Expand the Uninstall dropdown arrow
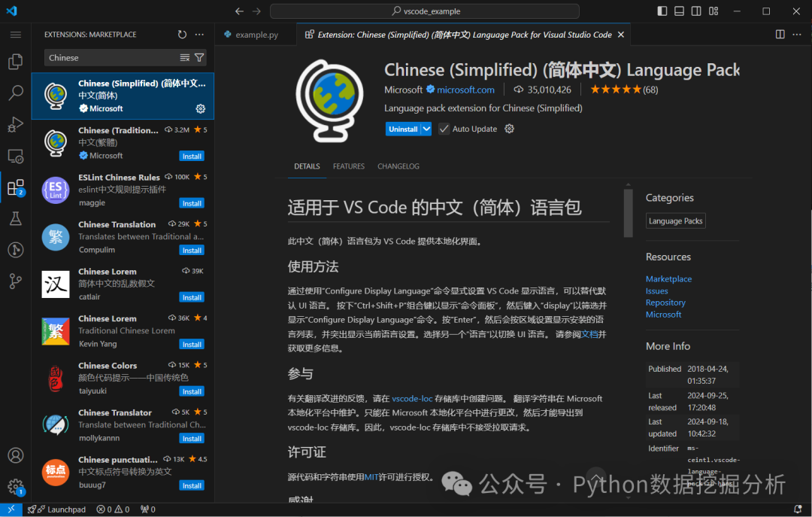This screenshot has width=812, height=517. point(426,129)
